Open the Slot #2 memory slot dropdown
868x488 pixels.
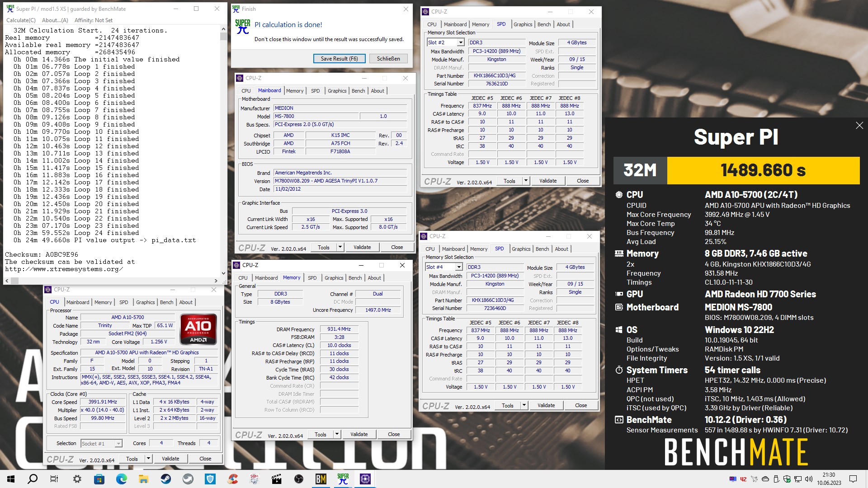460,42
